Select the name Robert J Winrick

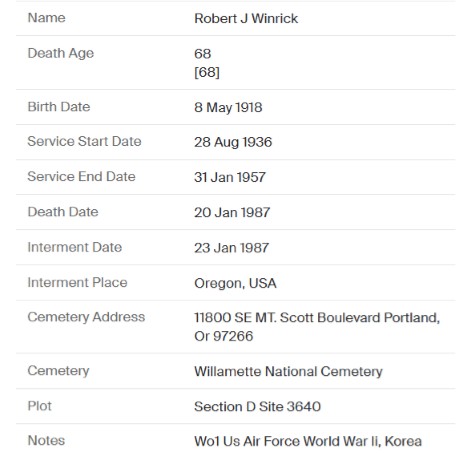[x=246, y=18]
